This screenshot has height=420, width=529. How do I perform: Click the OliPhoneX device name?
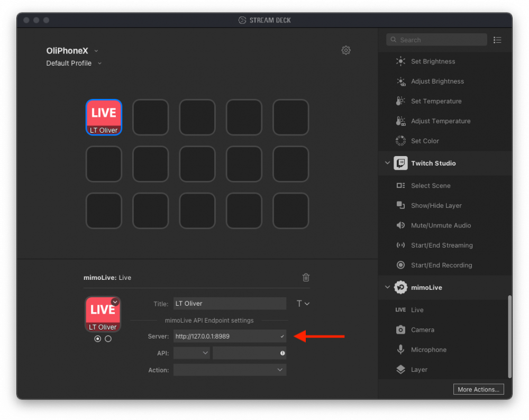tap(67, 51)
